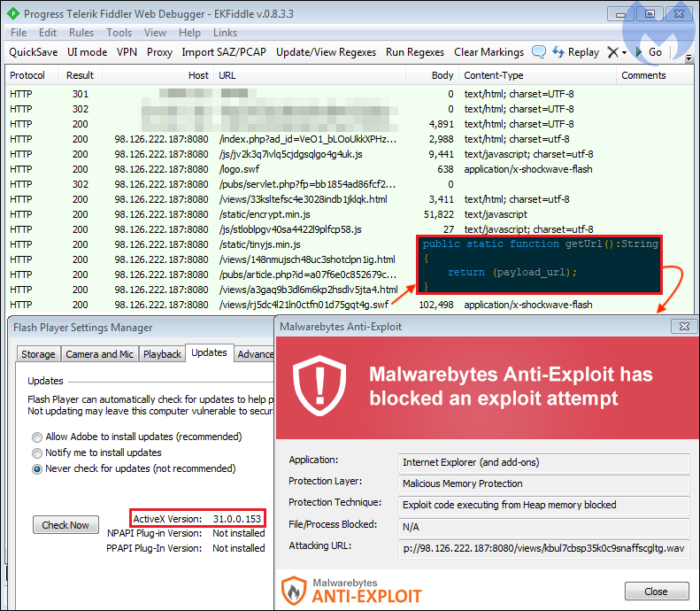Open the Edit menu
This screenshot has height=611, width=700.
pos(47,33)
